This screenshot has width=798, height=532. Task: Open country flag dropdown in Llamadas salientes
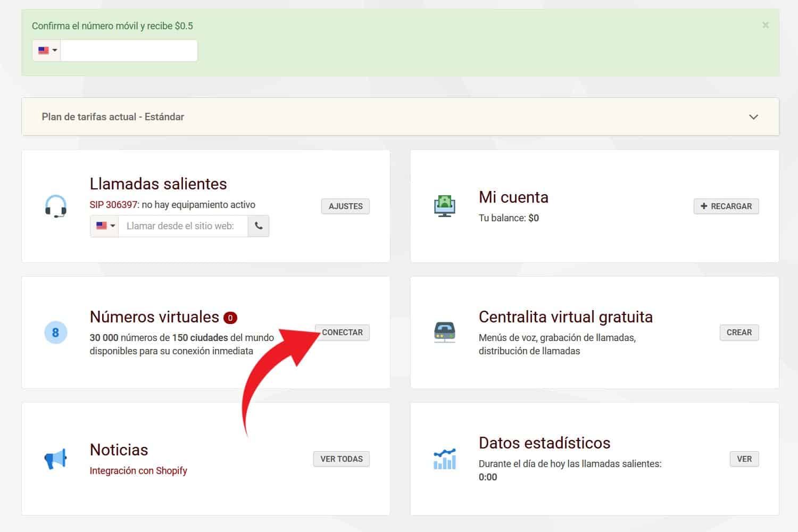105,226
